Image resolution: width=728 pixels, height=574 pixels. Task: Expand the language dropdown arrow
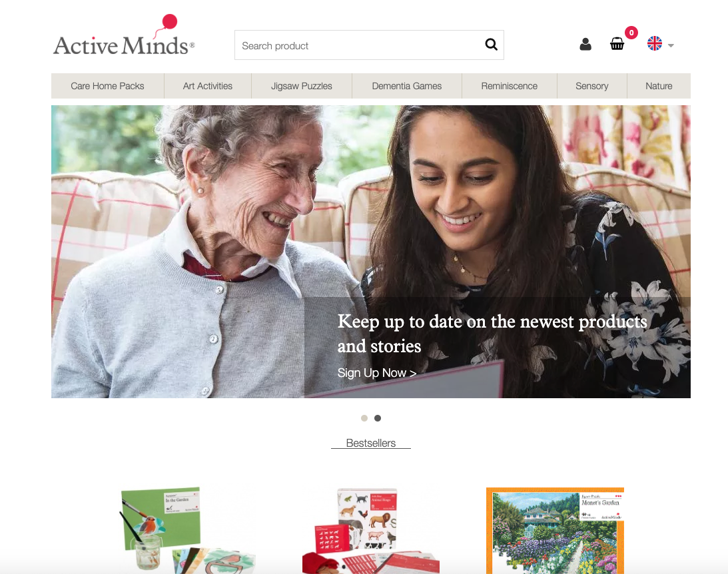(x=671, y=45)
